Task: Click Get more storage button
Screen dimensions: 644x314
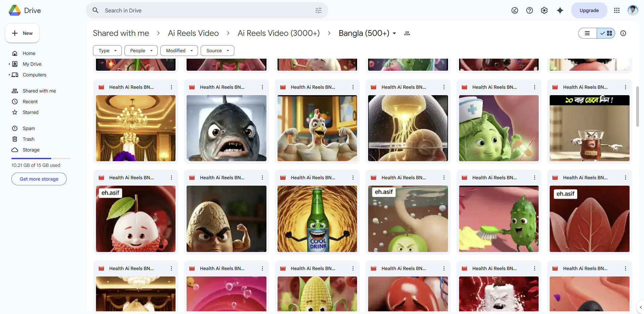Action: (39, 179)
